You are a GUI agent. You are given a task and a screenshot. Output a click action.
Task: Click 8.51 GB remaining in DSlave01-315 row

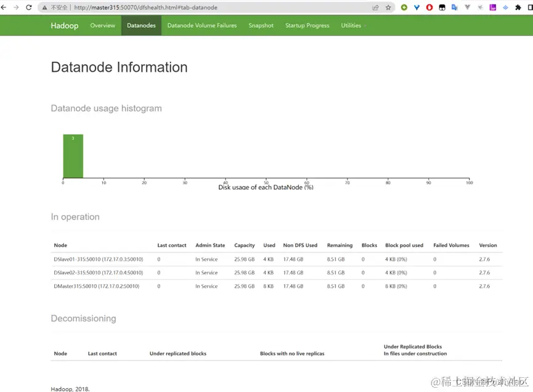point(336,259)
